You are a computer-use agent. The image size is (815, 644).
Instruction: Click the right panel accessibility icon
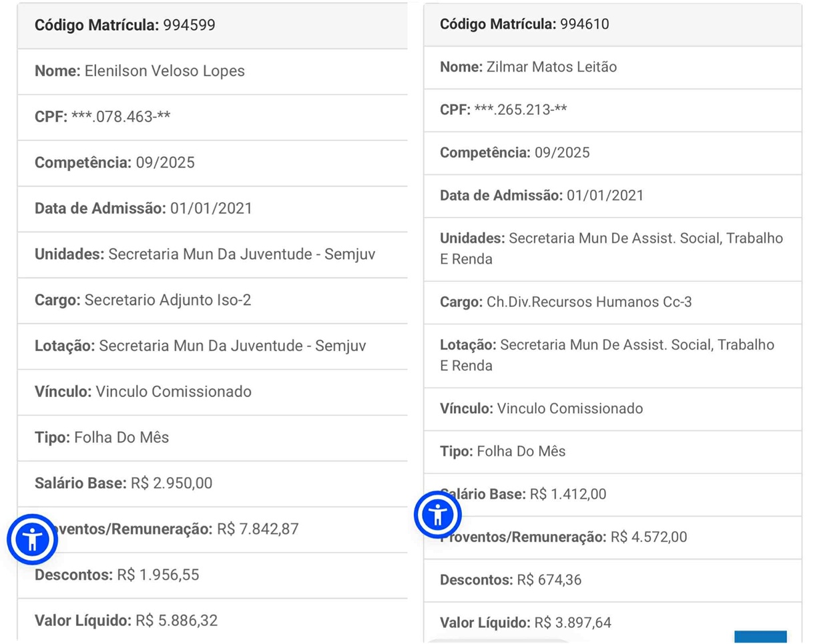[438, 515]
